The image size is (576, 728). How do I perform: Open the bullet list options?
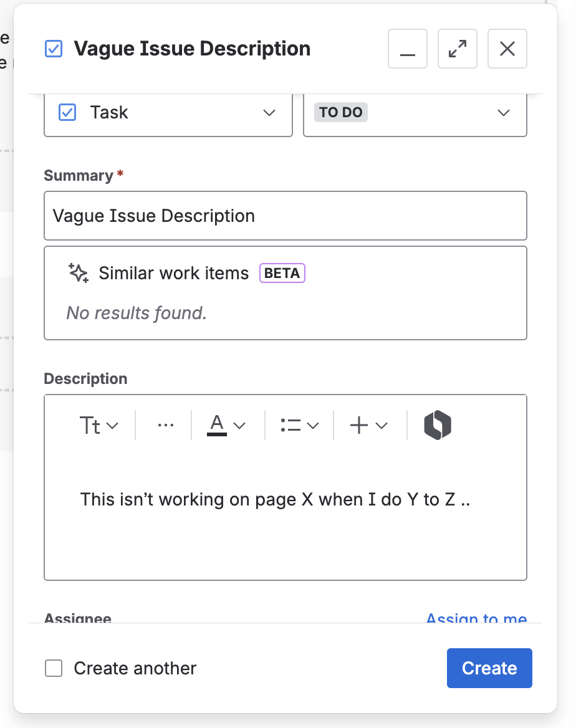click(299, 426)
